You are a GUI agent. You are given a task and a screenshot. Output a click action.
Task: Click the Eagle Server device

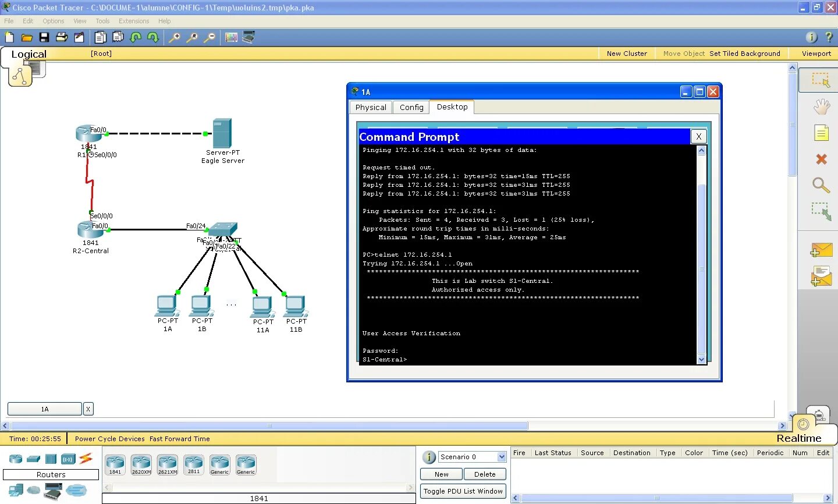(x=222, y=134)
